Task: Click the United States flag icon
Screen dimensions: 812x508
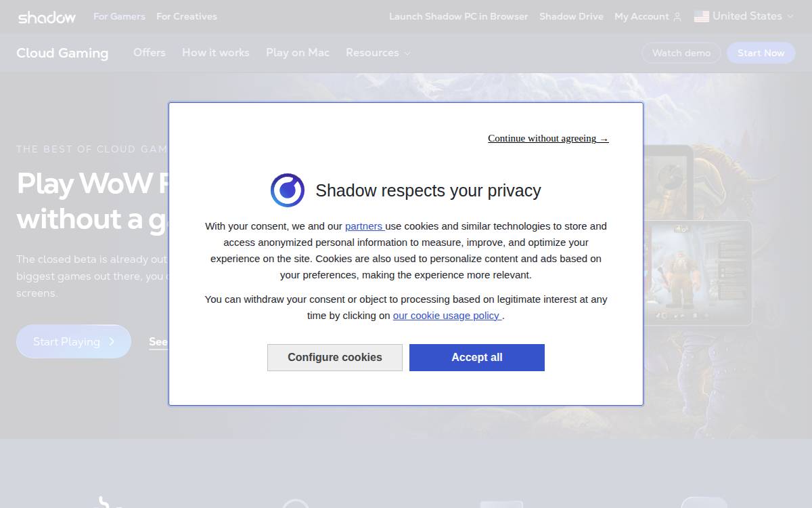Action: pos(702,16)
